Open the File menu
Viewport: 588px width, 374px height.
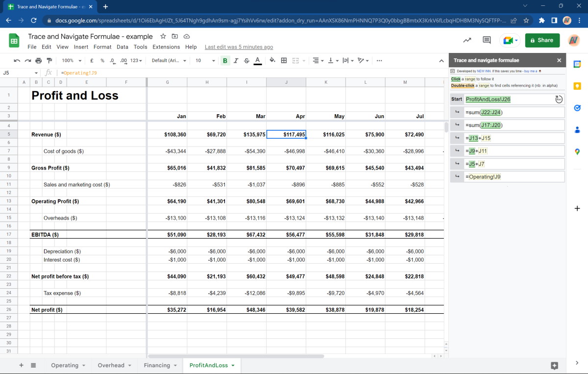pos(32,47)
